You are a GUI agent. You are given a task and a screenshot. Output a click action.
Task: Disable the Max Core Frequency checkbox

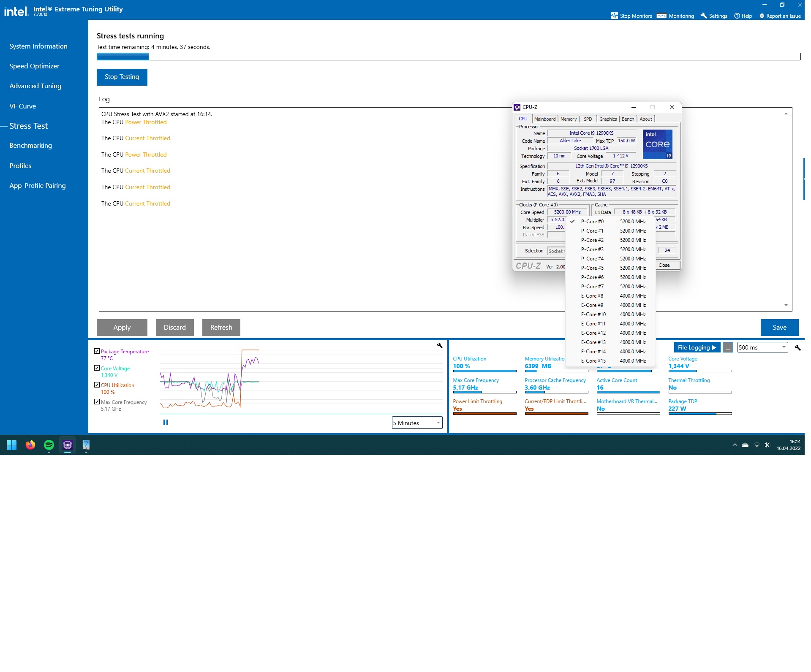coord(97,402)
